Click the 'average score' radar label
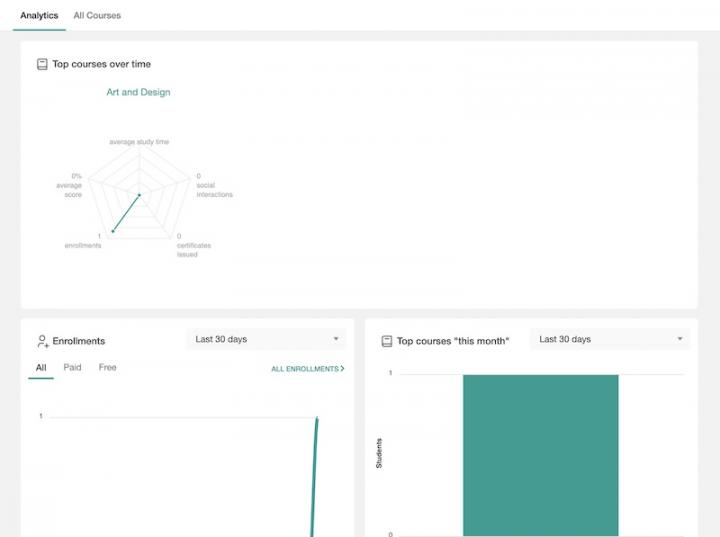 69,190
